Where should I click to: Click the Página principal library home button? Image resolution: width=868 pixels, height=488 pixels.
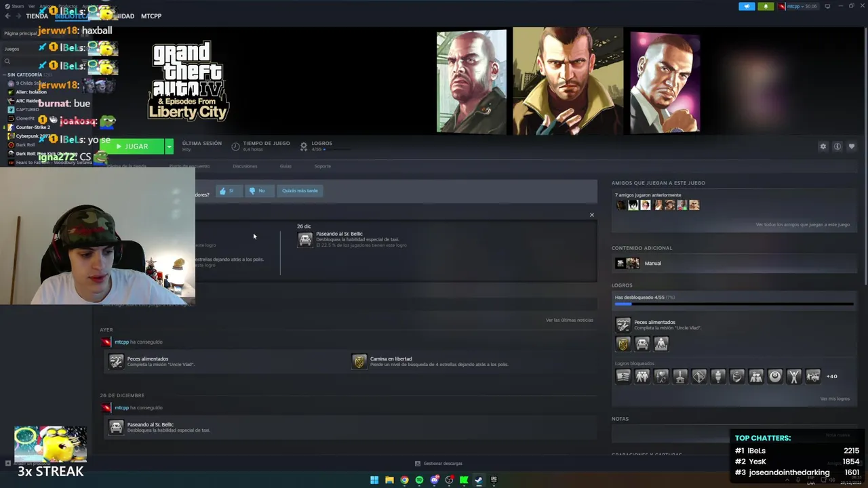(x=20, y=33)
